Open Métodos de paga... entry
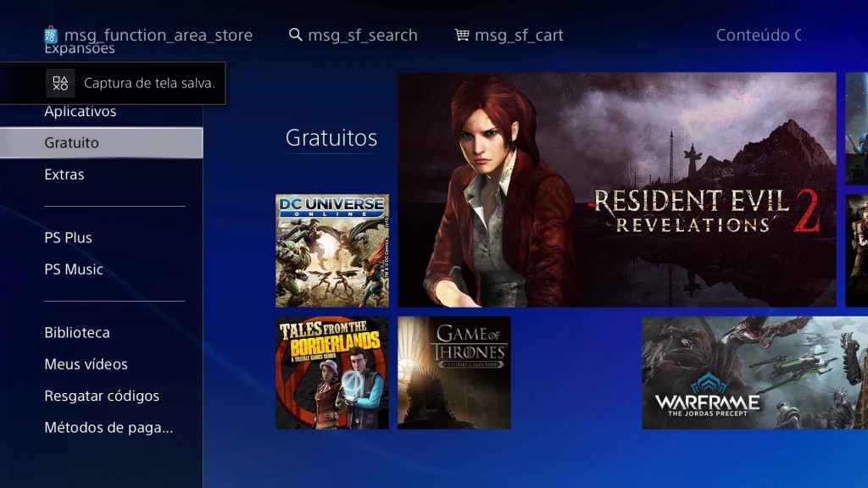Image resolution: width=868 pixels, height=488 pixels. coord(108,428)
